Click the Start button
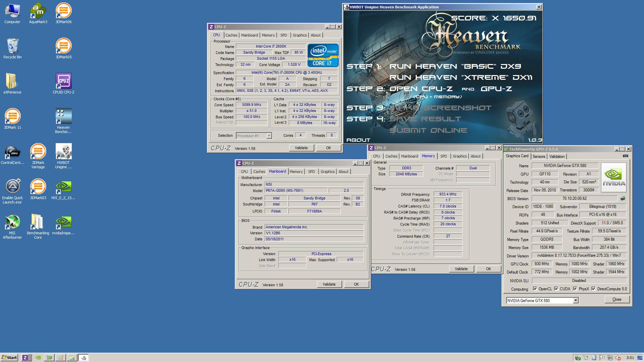Image resolution: width=644 pixels, height=362 pixels. click(x=9, y=358)
